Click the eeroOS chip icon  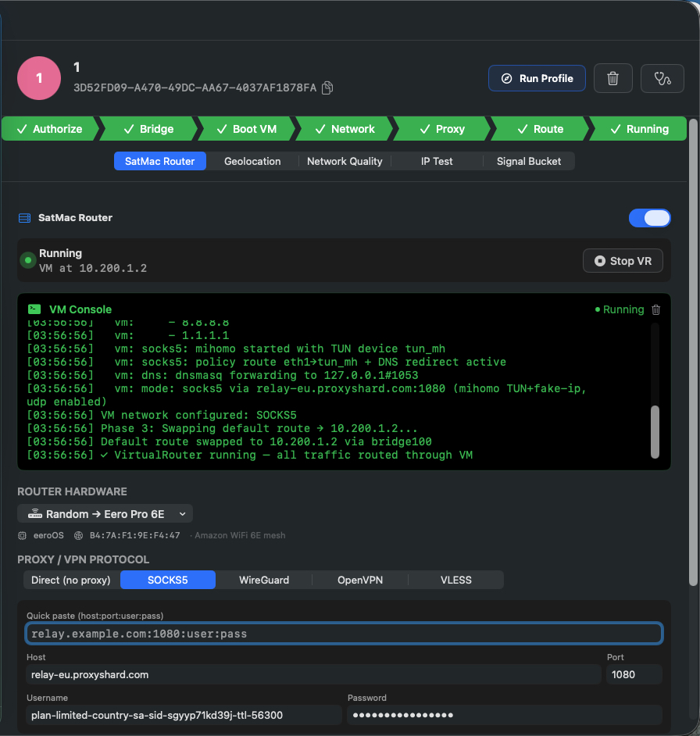22,535
